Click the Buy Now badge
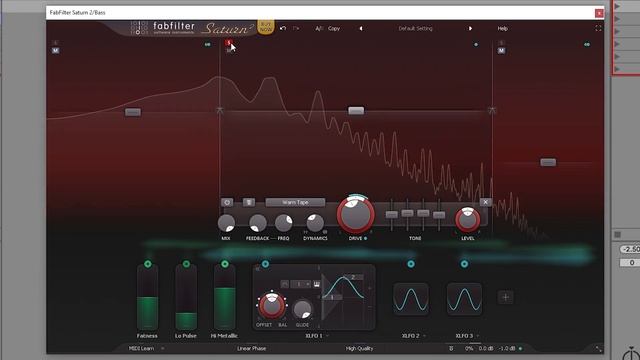Image resolution: width=640 pixels, height=360 pixels. (266, 27)
